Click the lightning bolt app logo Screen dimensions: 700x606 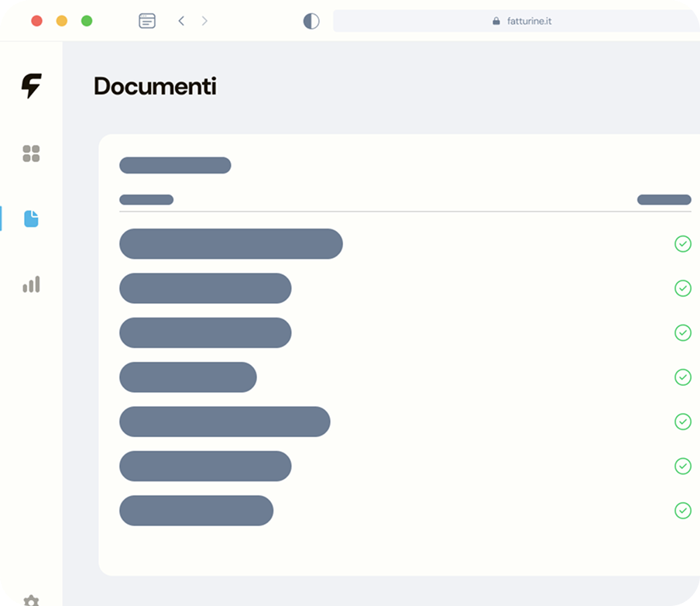coord(31,87)
